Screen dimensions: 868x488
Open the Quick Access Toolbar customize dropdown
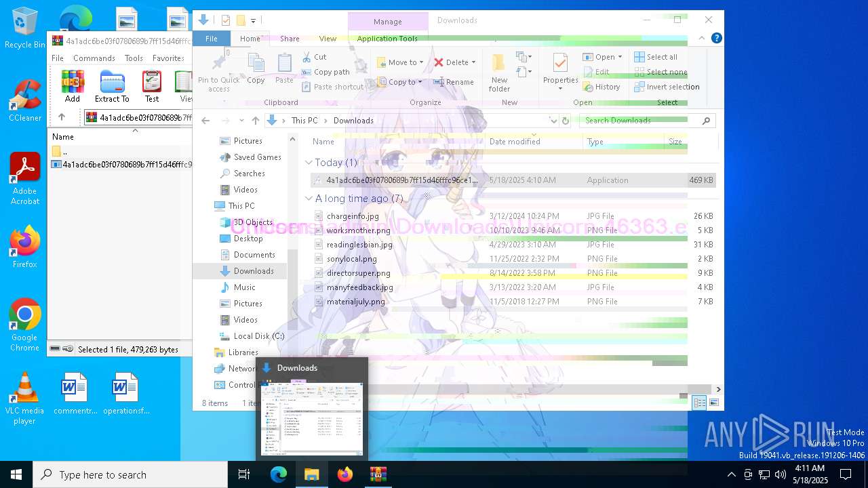click(x=254, y=21)
